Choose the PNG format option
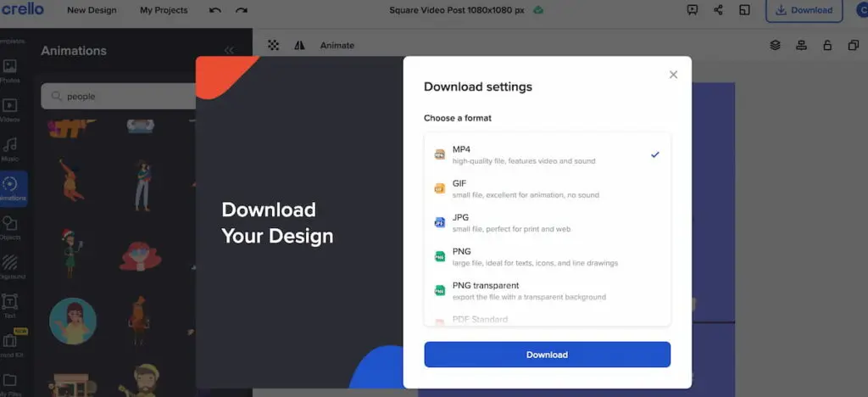 (x=547, y=257)
